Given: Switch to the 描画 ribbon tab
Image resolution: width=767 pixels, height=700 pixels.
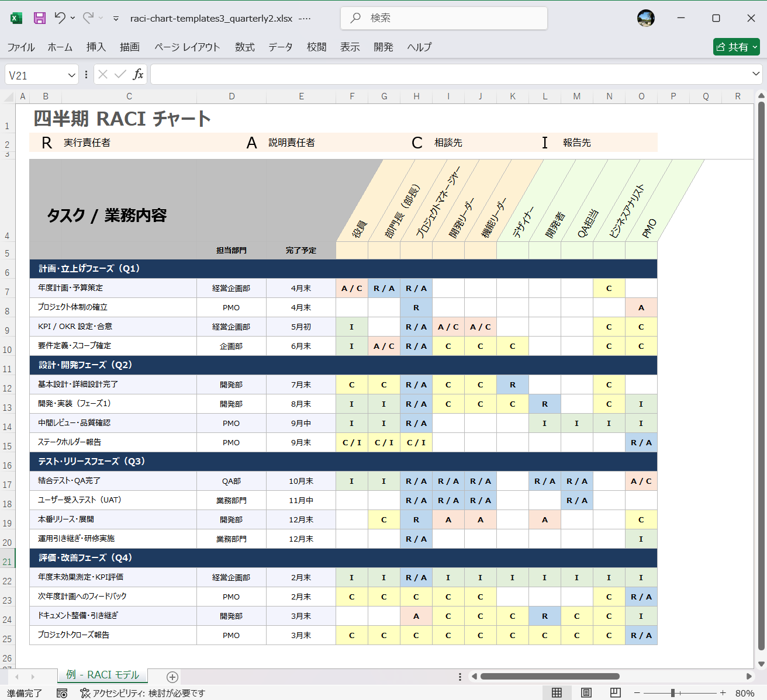Looking at the screenshot, I should (130, 47).
